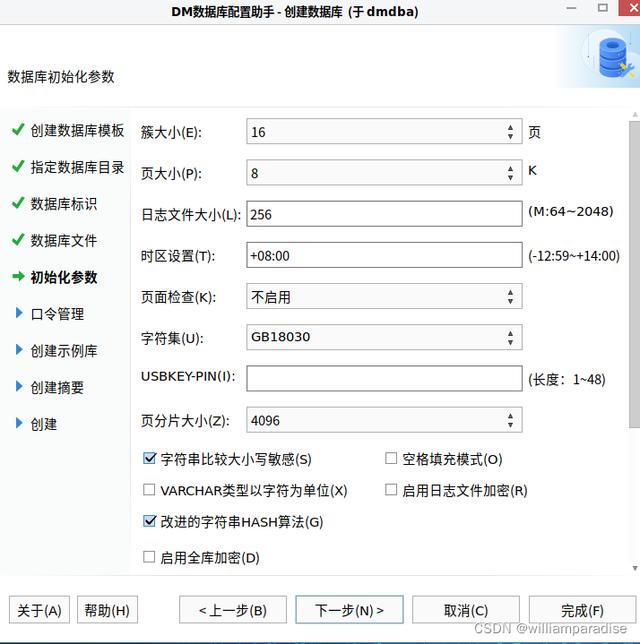Screen dimensions: 640x644
Task: Click the database icon in header banner
Action: [x=614, y=58]
